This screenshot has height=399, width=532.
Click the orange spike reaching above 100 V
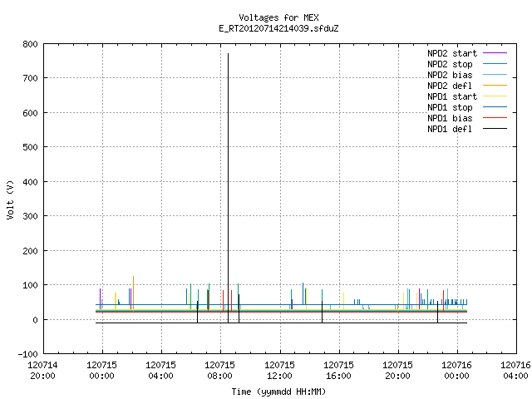tap(133, 292)
